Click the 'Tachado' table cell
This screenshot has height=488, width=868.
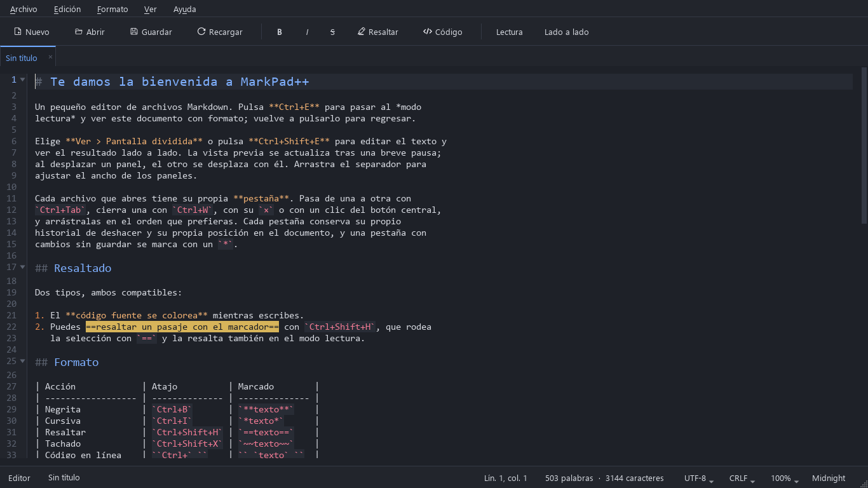[x=63, y=444]
